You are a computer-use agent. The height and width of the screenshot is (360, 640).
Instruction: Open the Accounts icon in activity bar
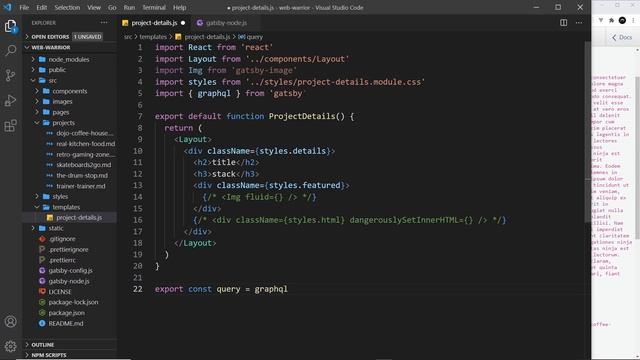[11, 322]
